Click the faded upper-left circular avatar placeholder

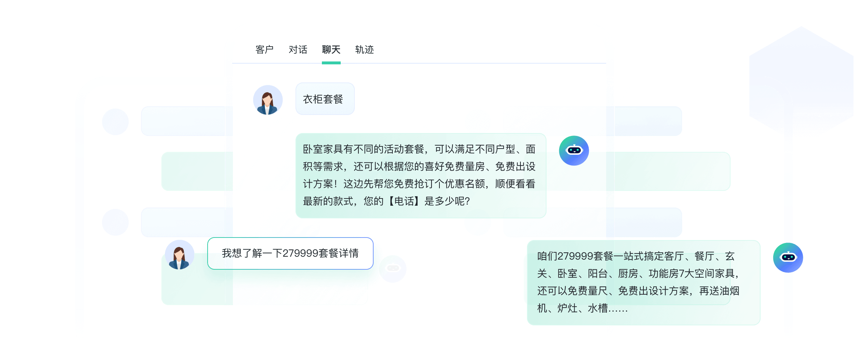tap(115, 122)
